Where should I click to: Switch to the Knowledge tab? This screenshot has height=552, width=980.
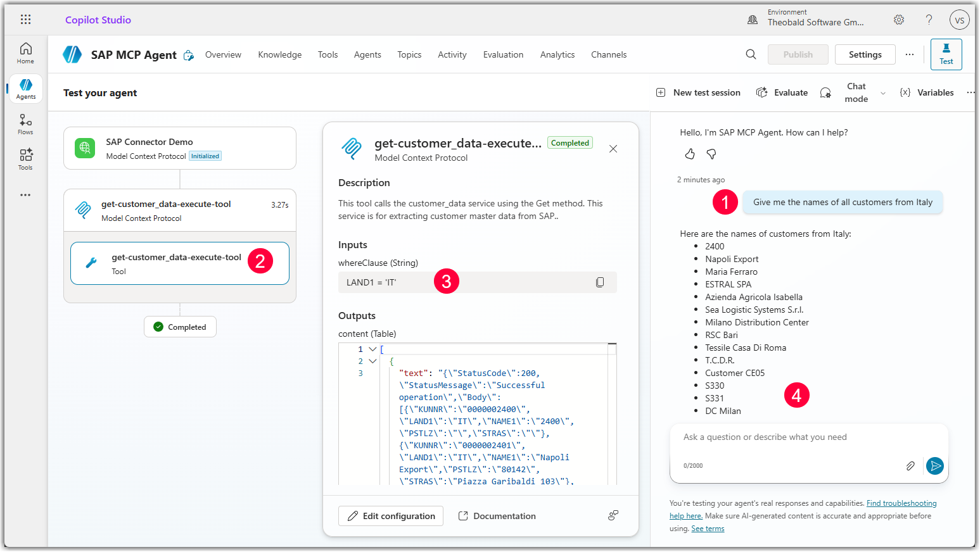(x=280, y=54)
